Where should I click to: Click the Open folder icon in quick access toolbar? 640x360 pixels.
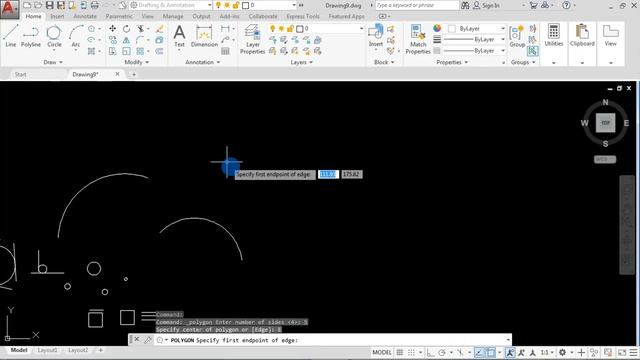click(x=38, y=5)
